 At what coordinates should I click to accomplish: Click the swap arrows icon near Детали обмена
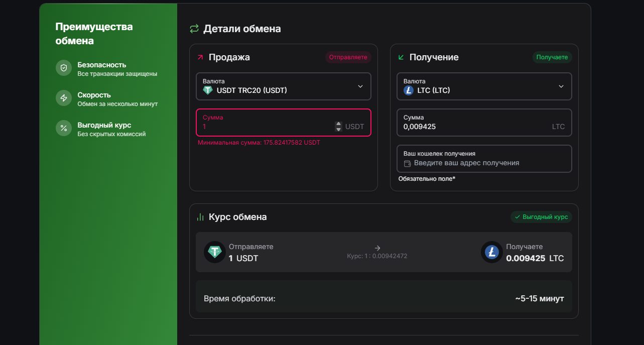[x=194, y=29]
